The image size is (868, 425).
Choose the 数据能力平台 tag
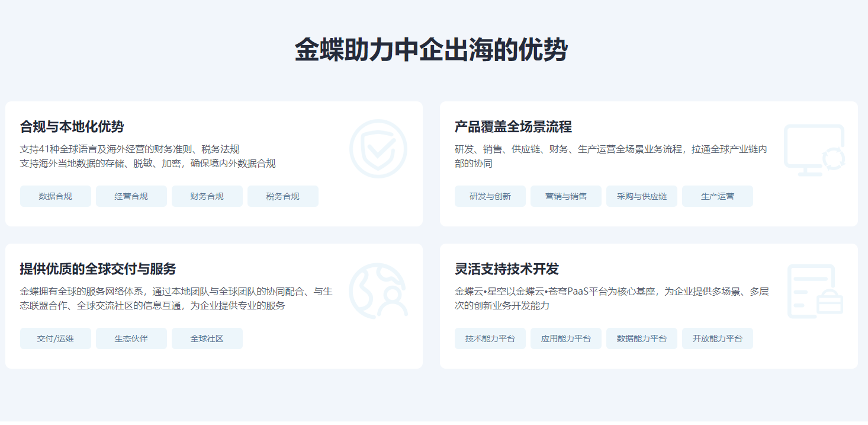point(642,338)
